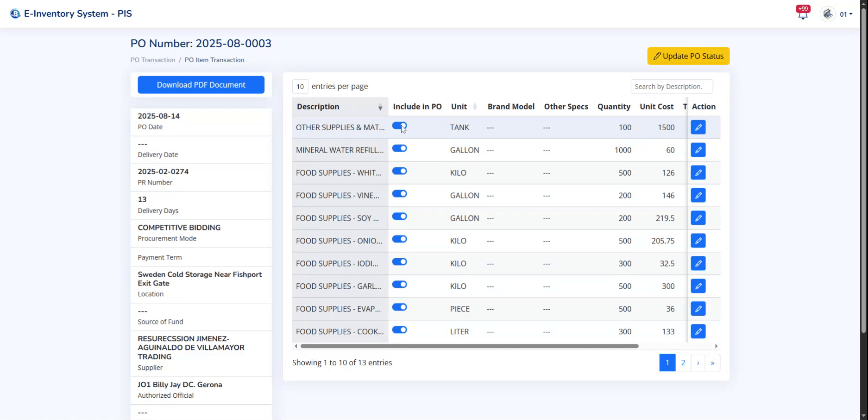Open the notifications bell
Image resolution: width=868 pixels, height=420 pixels.
tap(803, 13)
